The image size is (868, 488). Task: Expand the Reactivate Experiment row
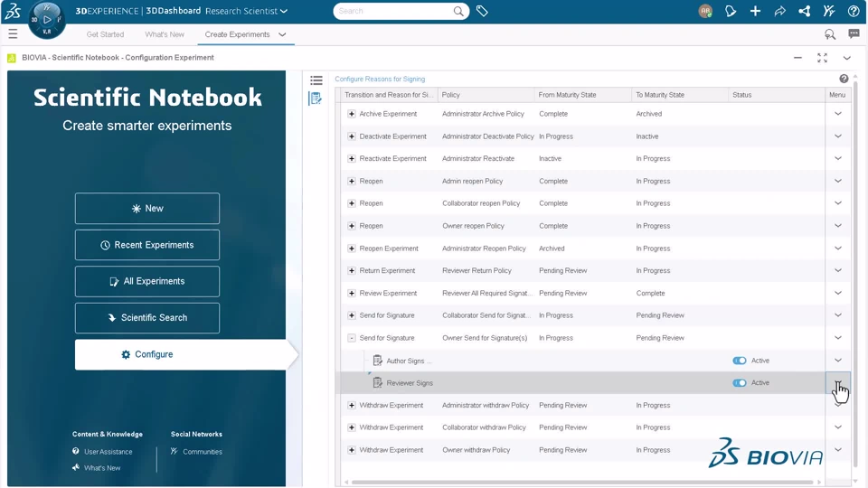point(352,159)
